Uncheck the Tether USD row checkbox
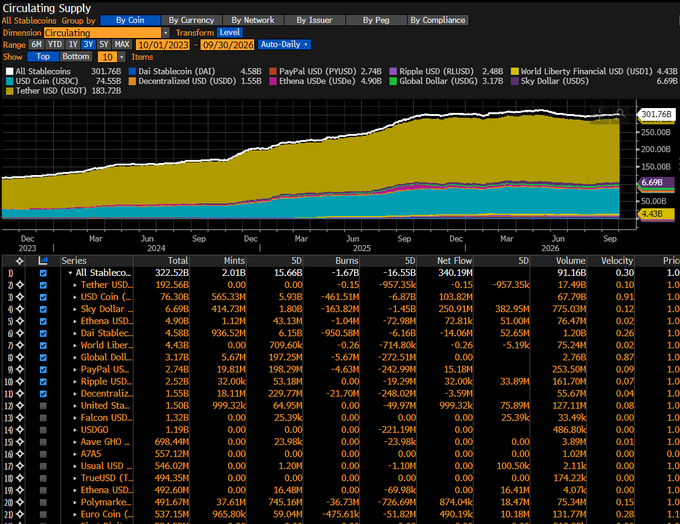 click(x=43, y=285)
